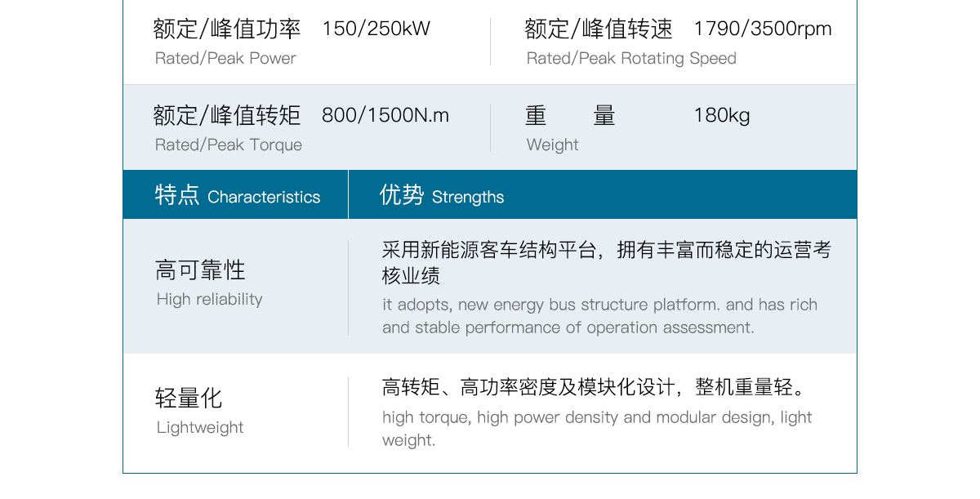This screenshot has width=980, height=499.
Task: Select the 800/1500N.m torque value
Action: coord(385,116)
